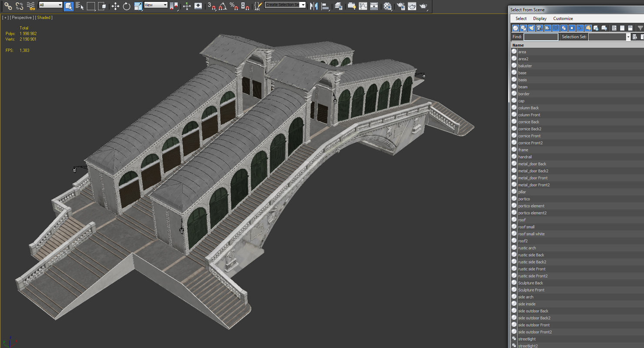Toggle Display Geometry filter in Select From Scene
The height and width of the screenshot is (348, 644).
point(515,28)
